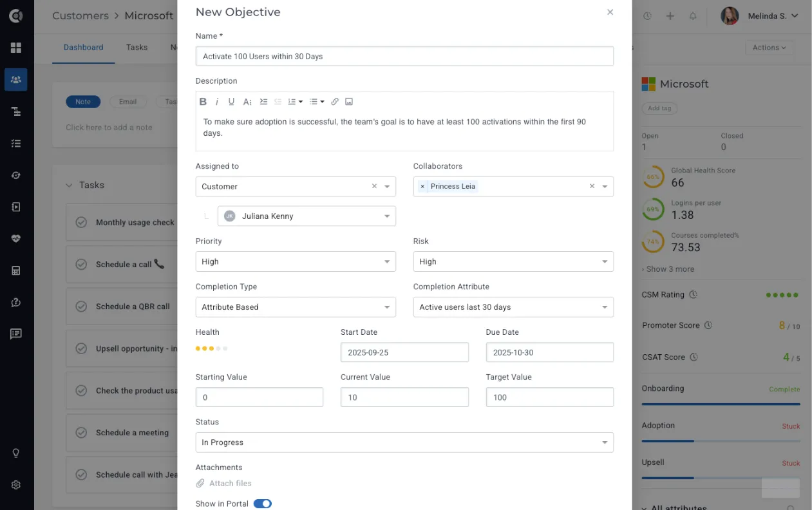The width and height of the screenshot is (812, 510).
Task: Open the calculator icon in the sidebar
Action: [16, 270]
